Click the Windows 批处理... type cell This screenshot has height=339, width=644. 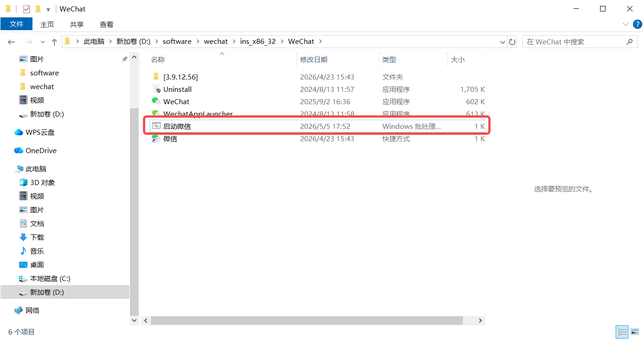pyautogui.click(x=412, y=126)
